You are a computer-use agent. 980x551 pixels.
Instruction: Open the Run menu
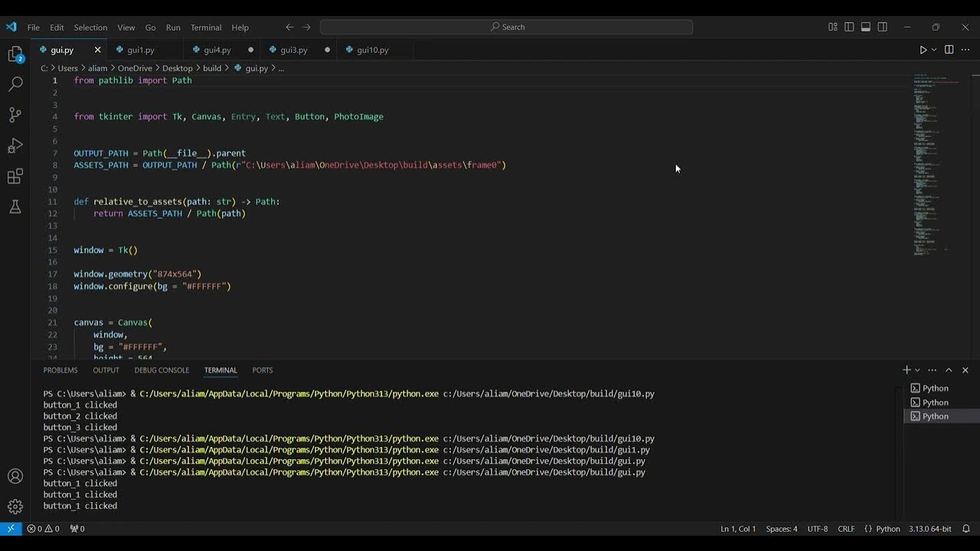[x=173, y=27]
